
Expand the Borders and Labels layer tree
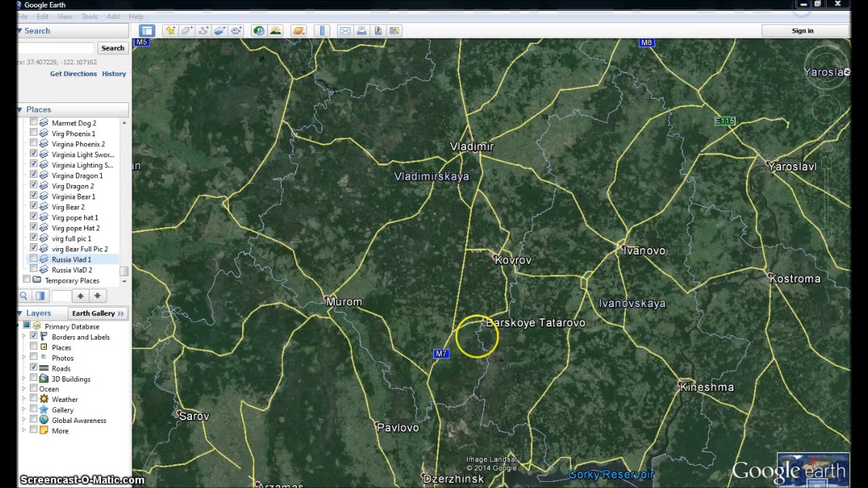[24, 337]
